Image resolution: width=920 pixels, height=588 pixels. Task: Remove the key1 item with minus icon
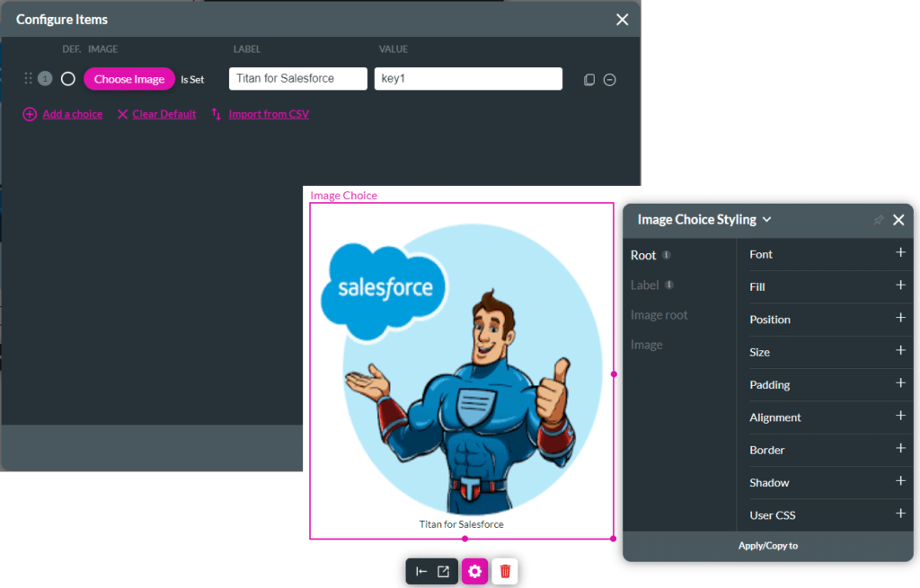pyautogui.click(x=610, y=80)
